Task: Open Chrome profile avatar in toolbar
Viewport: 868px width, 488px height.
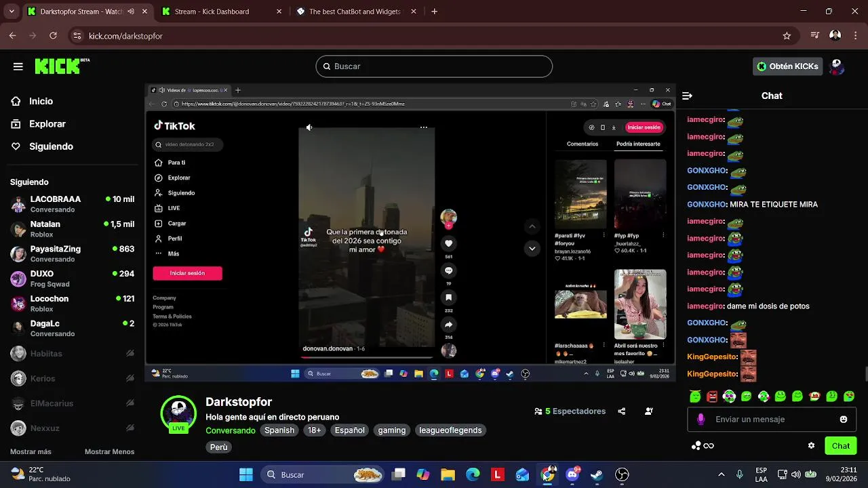Action: (835, 36)
